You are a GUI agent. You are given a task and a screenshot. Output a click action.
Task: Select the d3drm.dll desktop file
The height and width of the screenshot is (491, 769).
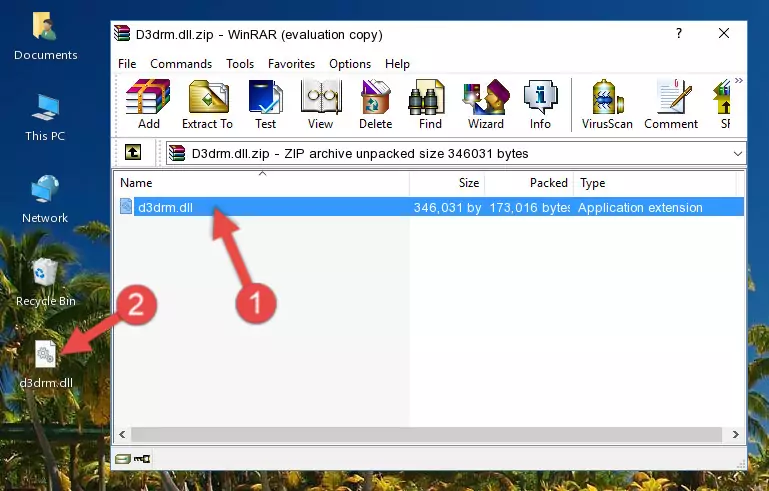point(46,364)
